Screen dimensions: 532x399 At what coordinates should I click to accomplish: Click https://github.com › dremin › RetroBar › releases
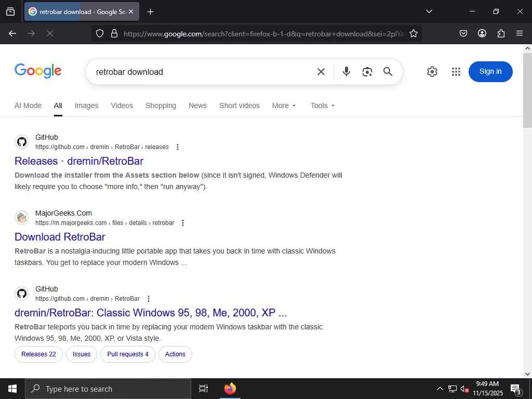pos(102,147)
